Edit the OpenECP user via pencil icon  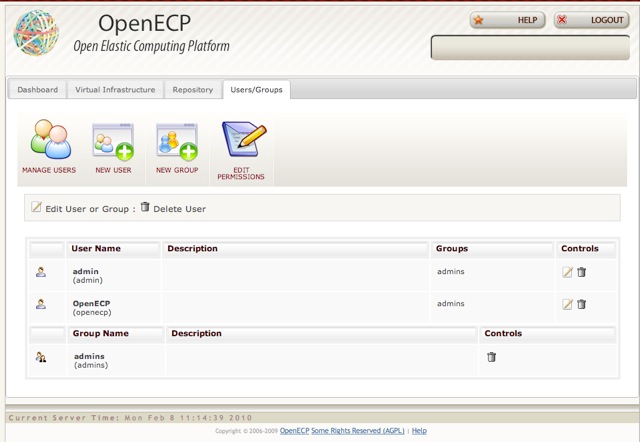point(567,304)
